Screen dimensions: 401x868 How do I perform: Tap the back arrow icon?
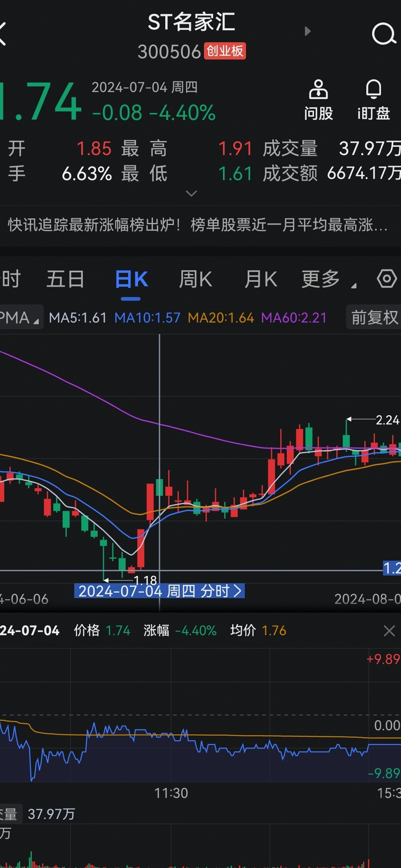coord(3,34)
